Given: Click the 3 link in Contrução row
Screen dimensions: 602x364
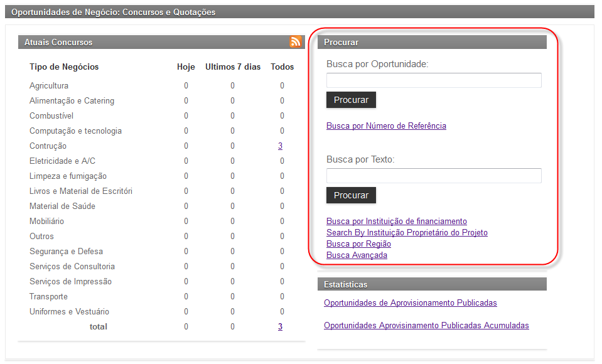Looking at the screenshot, I should [x=280, y=146].
